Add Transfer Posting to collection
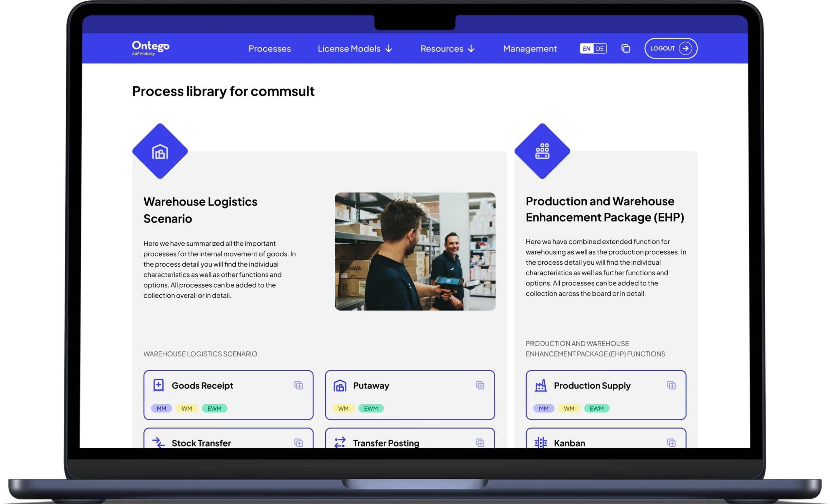The width and height of the screenshot is (830, 504). [480, 442]
